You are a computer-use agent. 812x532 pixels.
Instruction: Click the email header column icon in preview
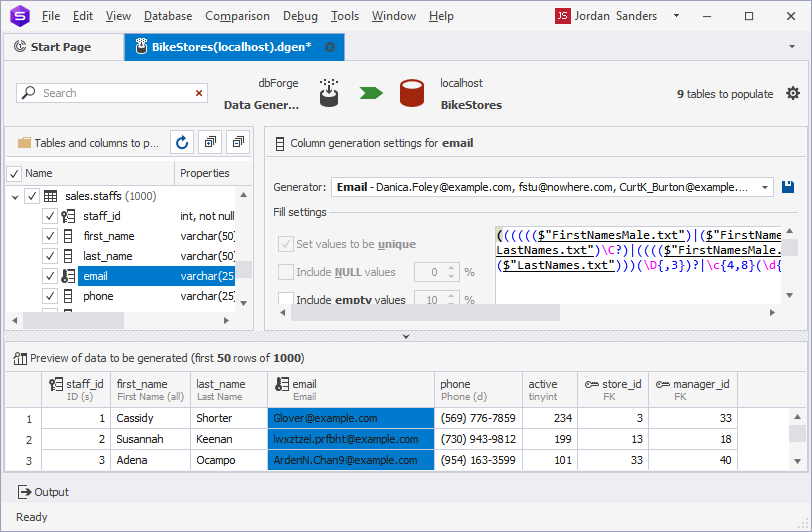pyautogui.click(x=282, y=384)
